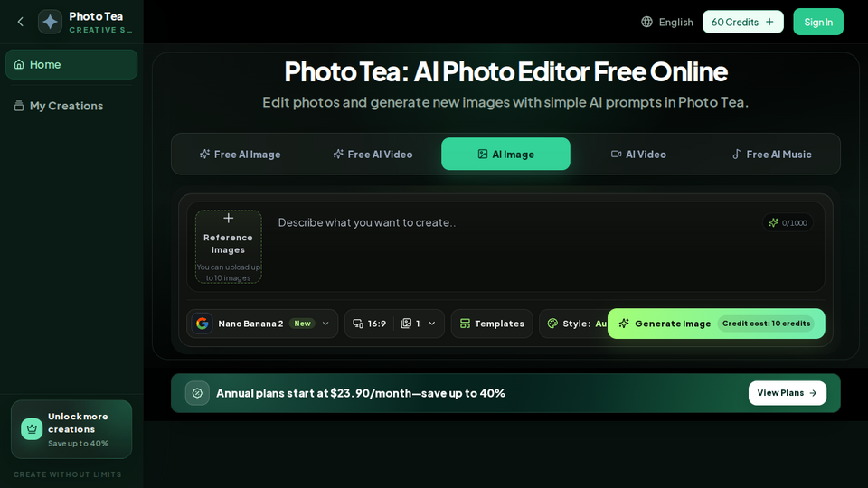Click the Photo Tea brand name in the sidebar
The image size is (868, 488).
point(96,16)
